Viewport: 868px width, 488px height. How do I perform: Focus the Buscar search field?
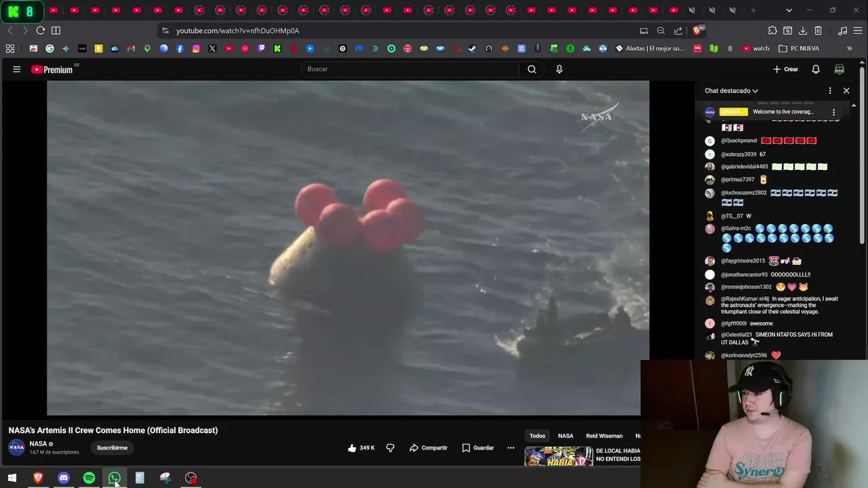[x=410, y=69]
